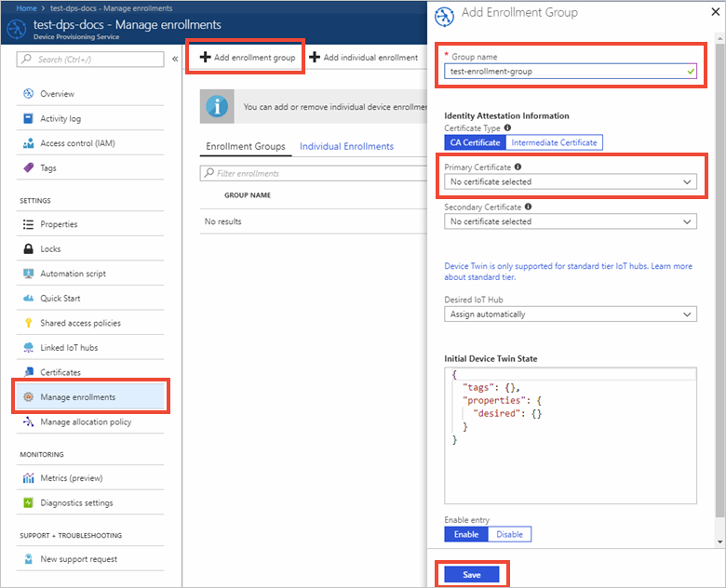The height and width of the screenshot is (588, 726).
Task: Open Shared access policies menu item
Action: tap(90, 323)
